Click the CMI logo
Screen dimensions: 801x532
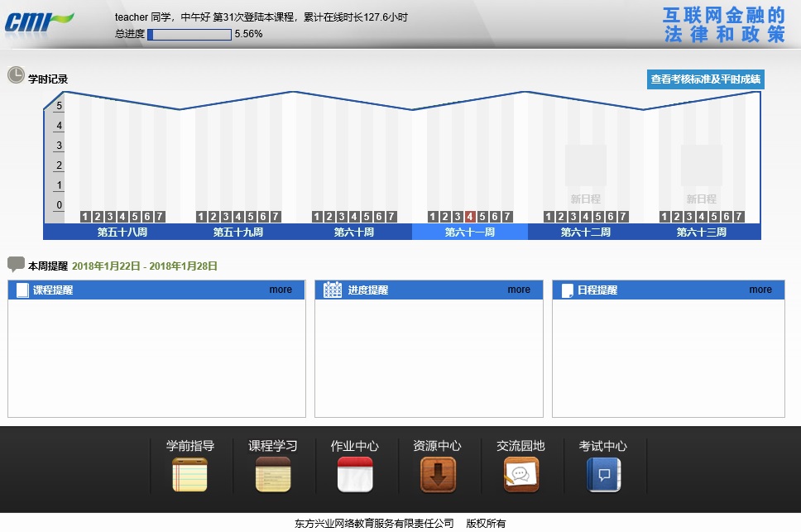[39, 21]
